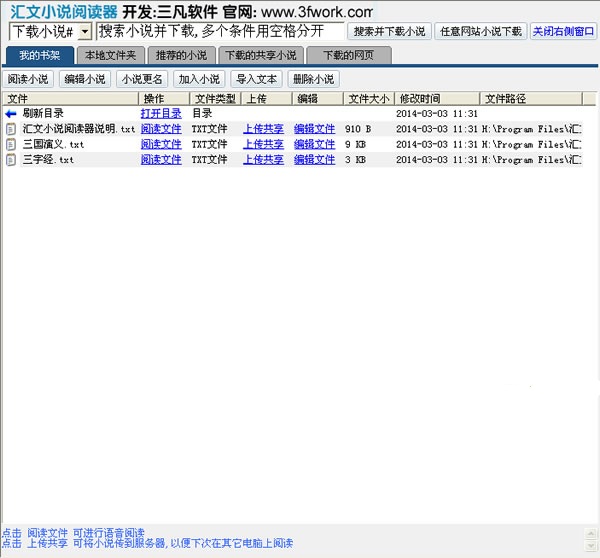This screenshot has width=600, height=558.
Task: Switch to the 我的书架 tab
Action: coord(40,55)
